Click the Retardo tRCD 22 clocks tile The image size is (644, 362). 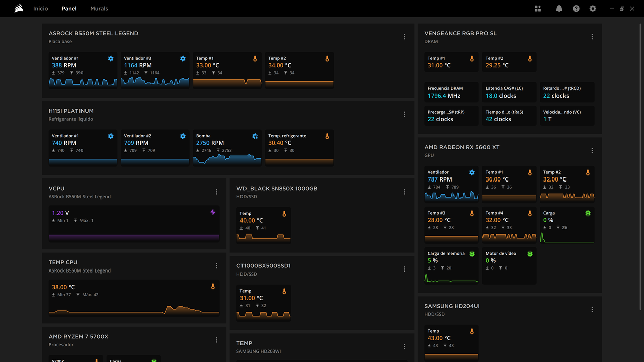[568, 92]
